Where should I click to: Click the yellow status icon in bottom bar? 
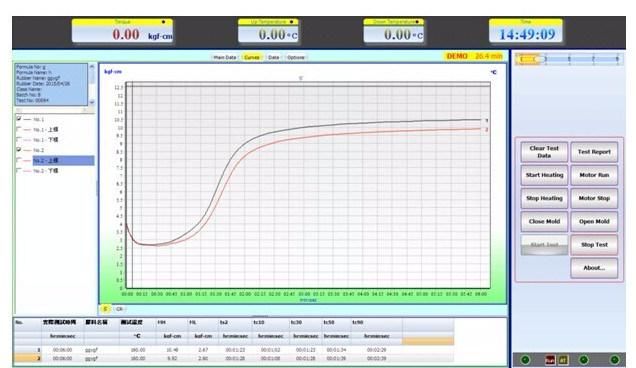(x=563, y=359)
